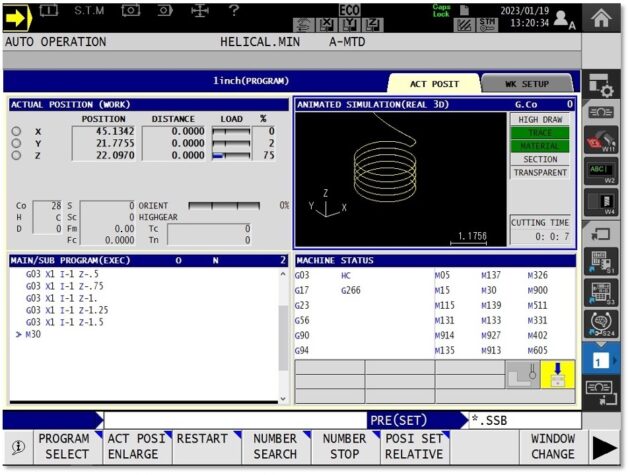Click the ABC W2 sidebar icon
Viewport: 630px width, 475px height.
click(602, 172)
